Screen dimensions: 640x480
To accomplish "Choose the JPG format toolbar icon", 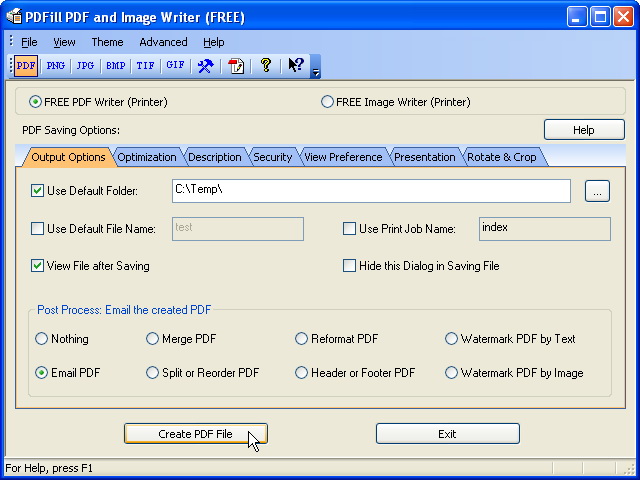I will [x=85, y=66].
